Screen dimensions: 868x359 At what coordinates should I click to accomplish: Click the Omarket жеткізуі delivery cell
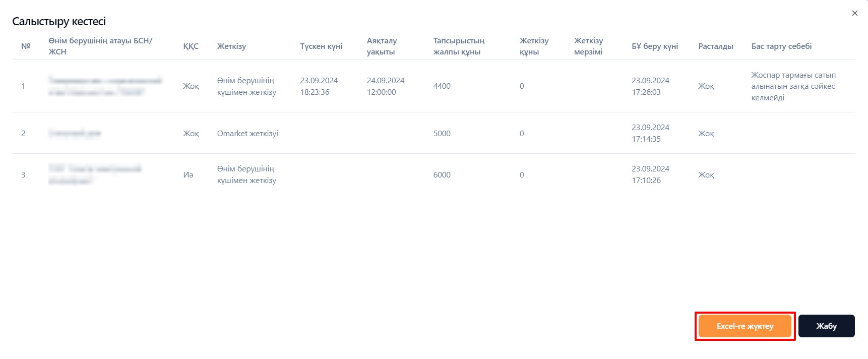(247, 134)
